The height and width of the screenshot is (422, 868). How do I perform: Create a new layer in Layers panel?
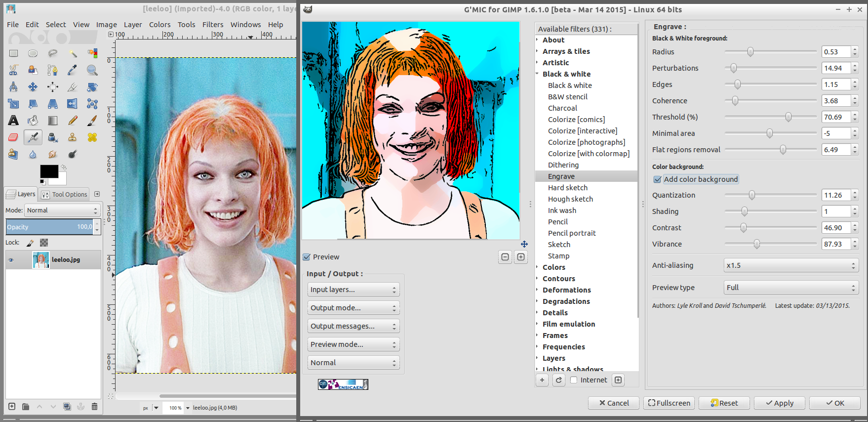pyautogui.click(x=12, y=407)
